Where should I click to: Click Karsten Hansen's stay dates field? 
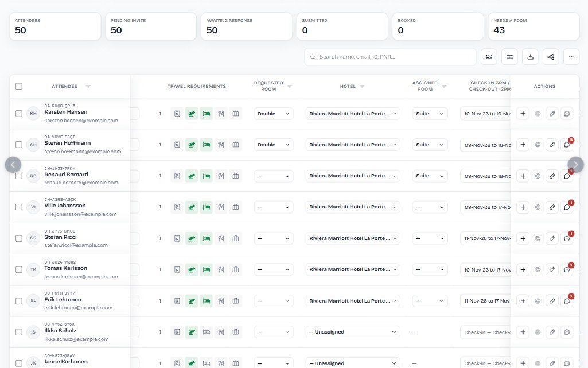coord(485,114)
